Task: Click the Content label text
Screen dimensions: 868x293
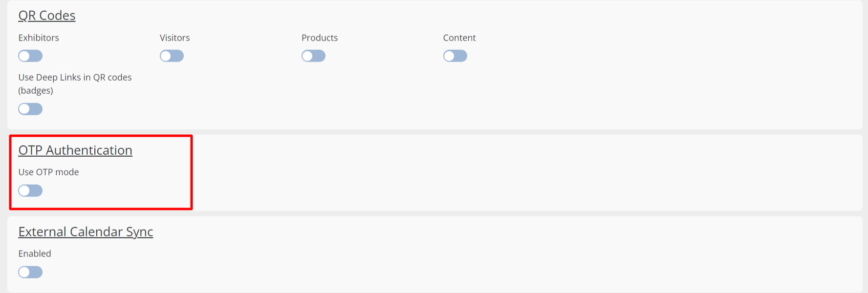Action: point(459,38)
